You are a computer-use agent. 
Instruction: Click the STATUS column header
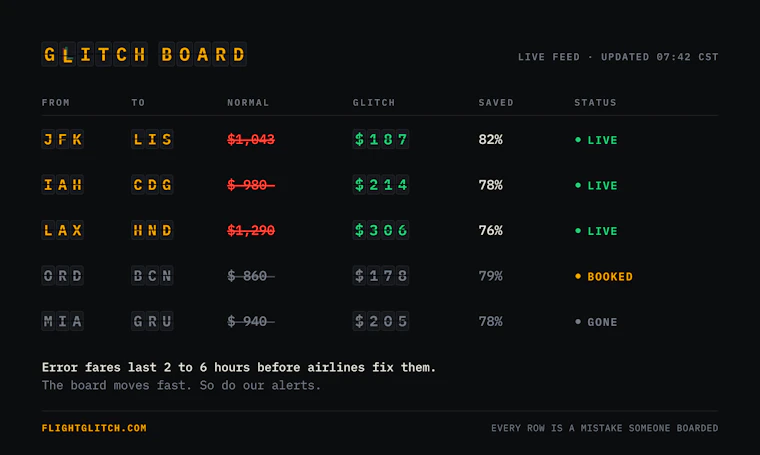(595, 102)
